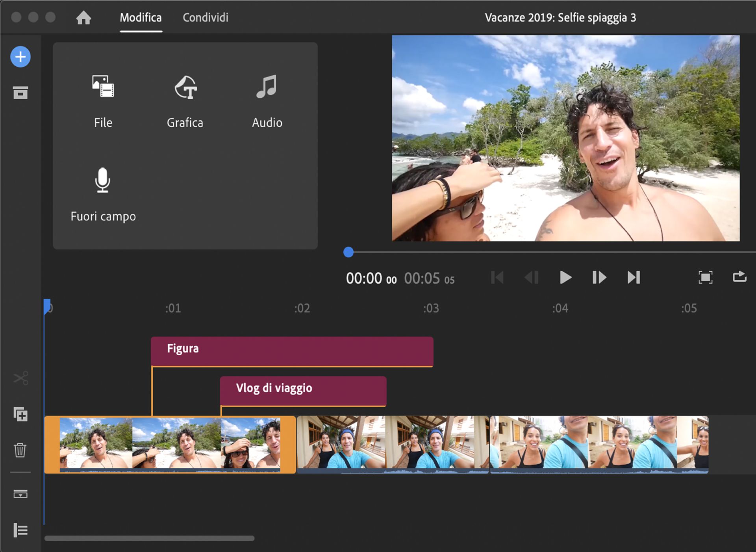Select the scissors split tool
Image resolution: width=756 pixels, height=552 pixels.
[x=20, y=378]
